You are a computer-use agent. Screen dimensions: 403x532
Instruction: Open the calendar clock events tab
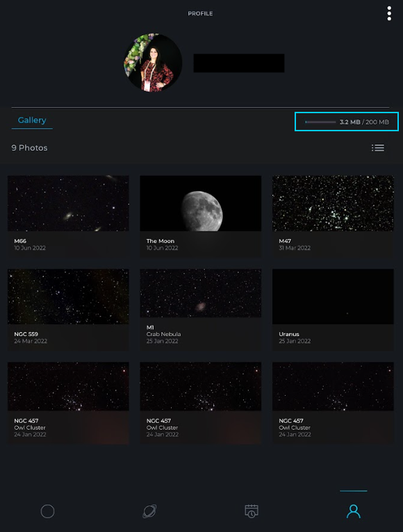(252, 511)
